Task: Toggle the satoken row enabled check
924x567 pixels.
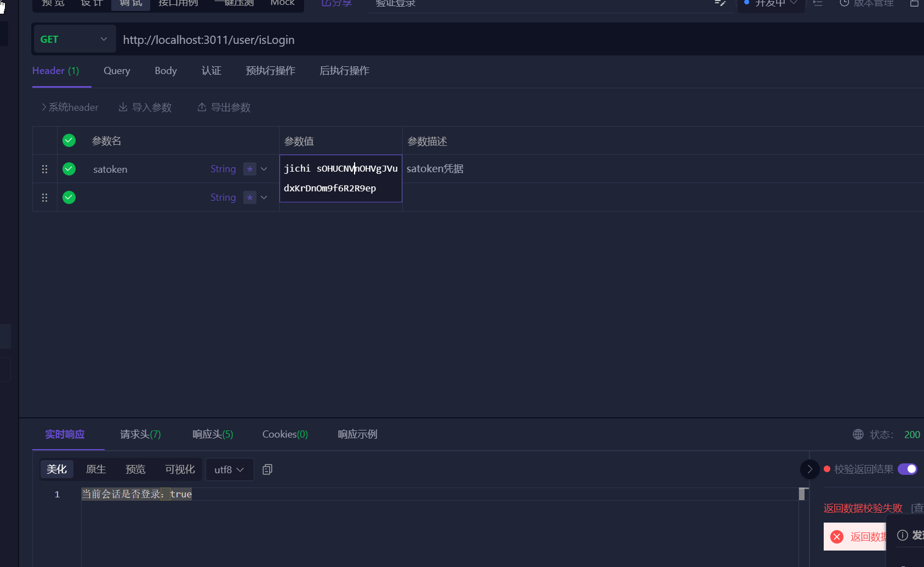Action: pos(69,169)
